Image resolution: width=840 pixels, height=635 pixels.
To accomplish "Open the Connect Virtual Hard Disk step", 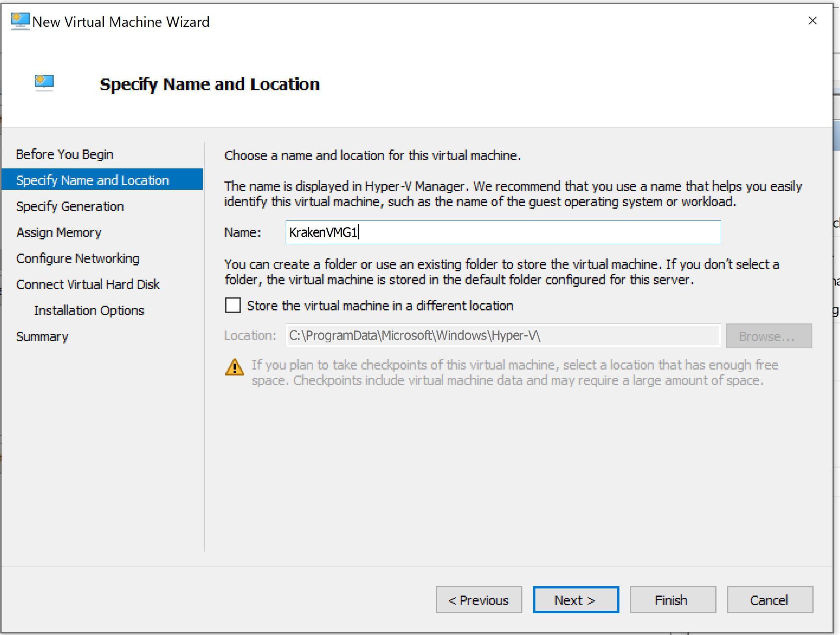I will point(88,284).
